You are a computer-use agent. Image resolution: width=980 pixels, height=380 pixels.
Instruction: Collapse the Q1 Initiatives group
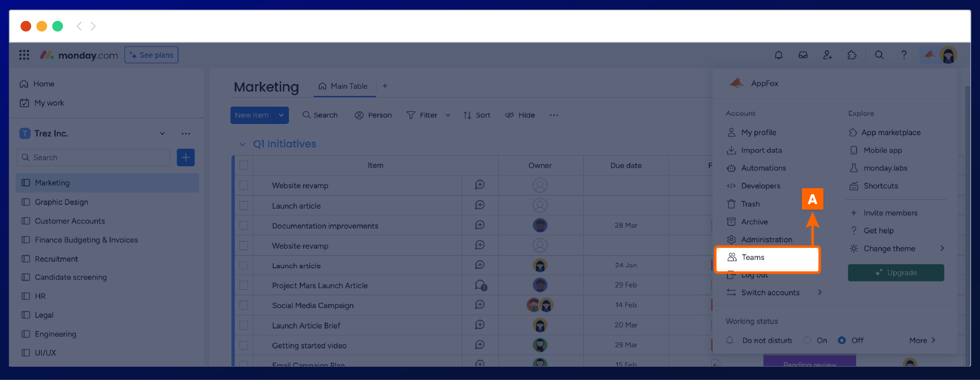(x=243, y=144)
